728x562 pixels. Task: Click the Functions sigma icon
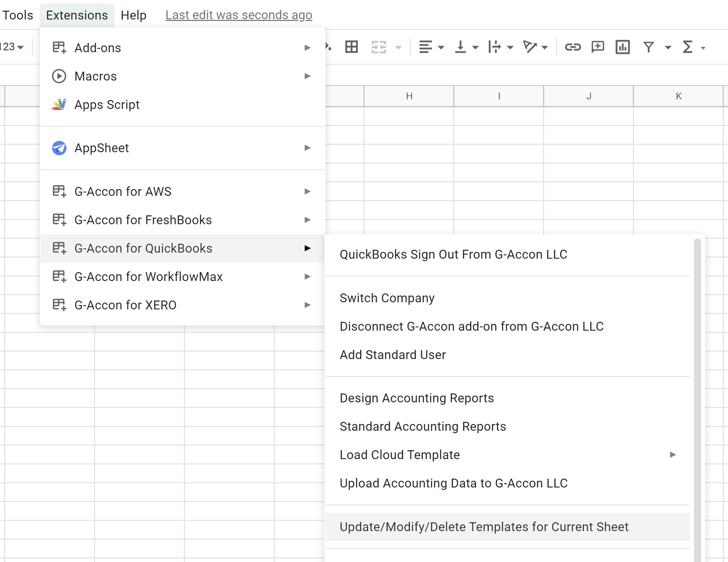[x=688, y=47]
